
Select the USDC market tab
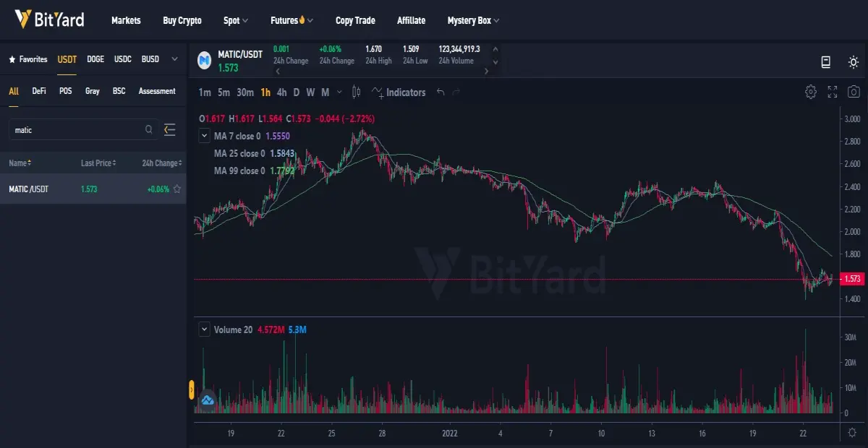click(x=123, y=59)
